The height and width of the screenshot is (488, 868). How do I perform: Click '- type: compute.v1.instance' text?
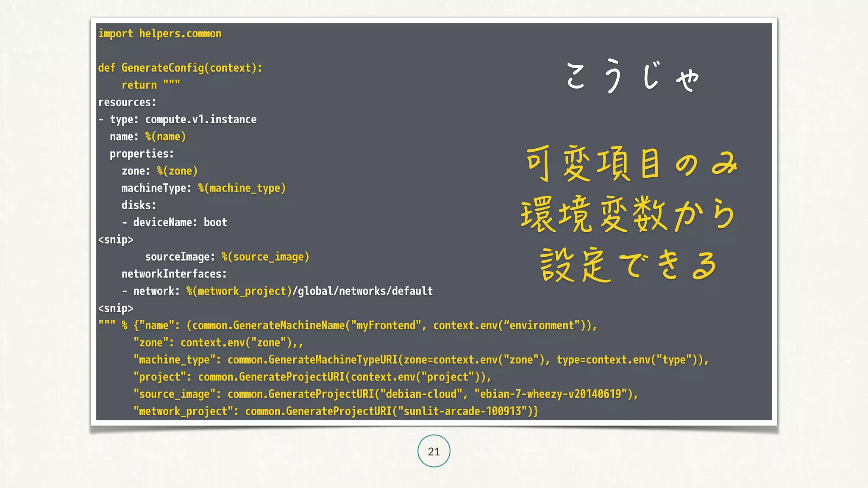[x=178, y=120]
